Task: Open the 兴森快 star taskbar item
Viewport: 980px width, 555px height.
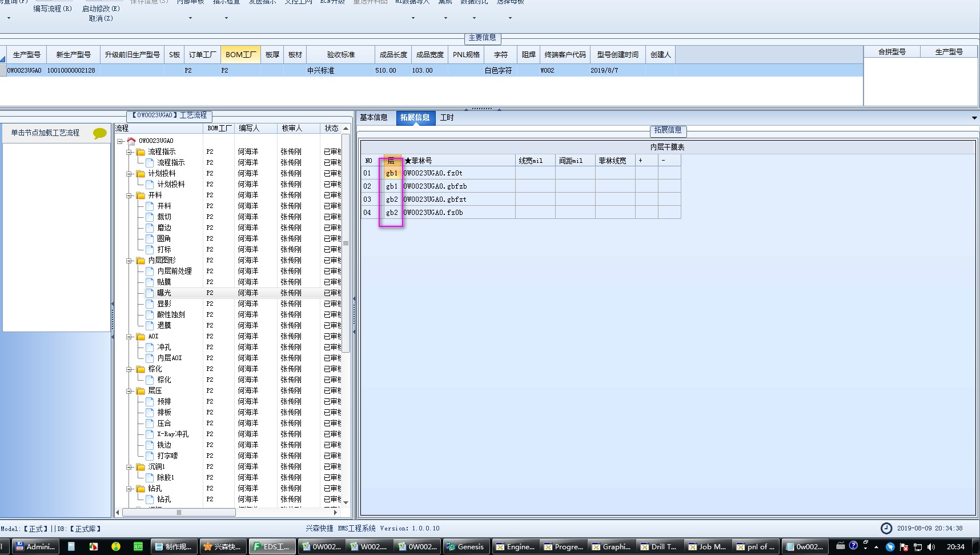Action: pos(223,547)
